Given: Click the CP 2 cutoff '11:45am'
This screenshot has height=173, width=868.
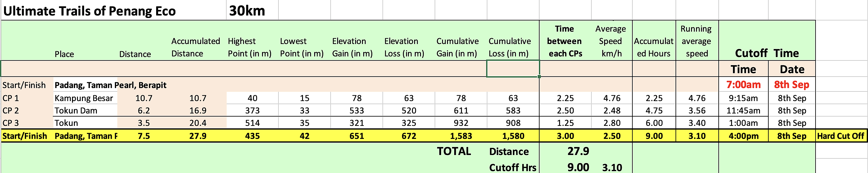Looking at the screenshot, I should 743,111.
